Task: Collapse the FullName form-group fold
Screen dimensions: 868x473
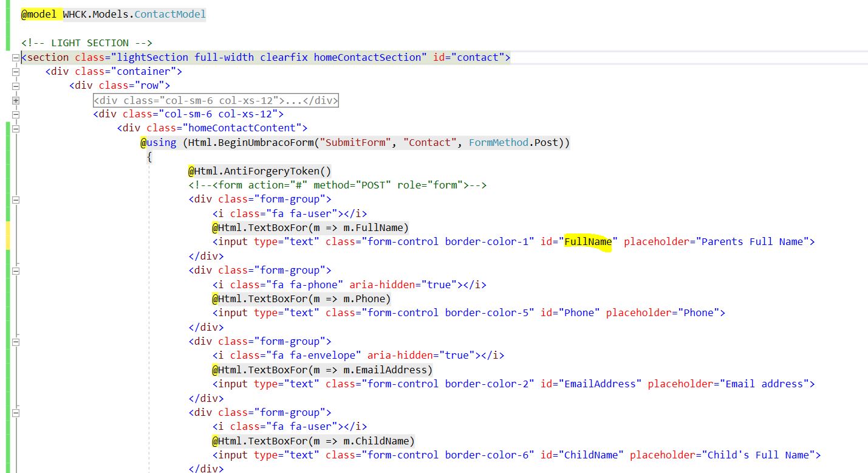Action: tap(15, 199)
